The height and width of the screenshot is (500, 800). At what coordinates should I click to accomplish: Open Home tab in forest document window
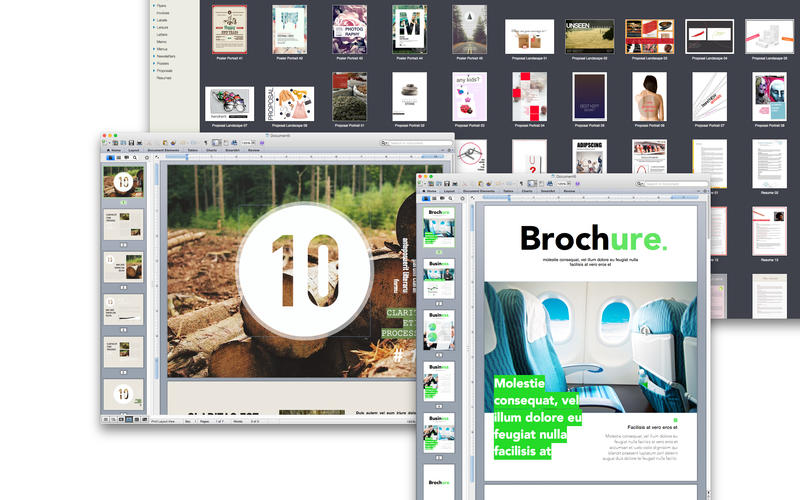[x=114, y=151]
